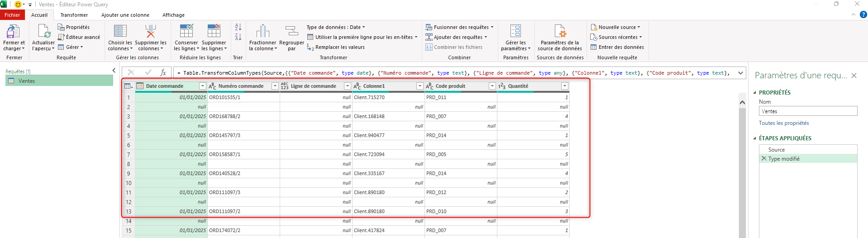Sort ascending with the A-Z icon
This screenshot has height=238, width=868.
(238, 27)
